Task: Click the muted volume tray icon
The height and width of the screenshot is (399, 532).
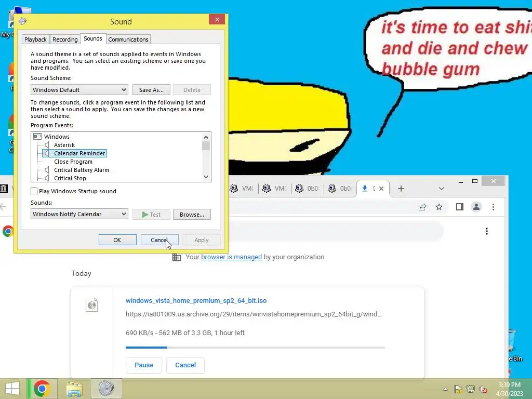Action: [x=483, y=389]
